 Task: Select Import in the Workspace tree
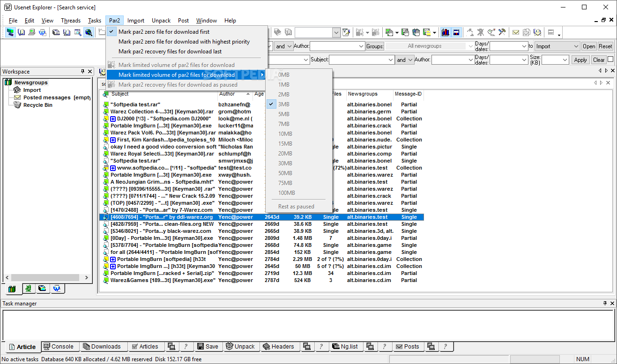pyautogui.click(x=32, y=90)
